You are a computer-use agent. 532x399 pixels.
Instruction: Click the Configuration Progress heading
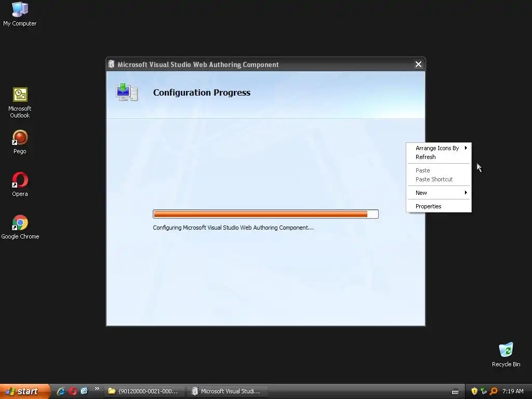click(x=202, y=92)
